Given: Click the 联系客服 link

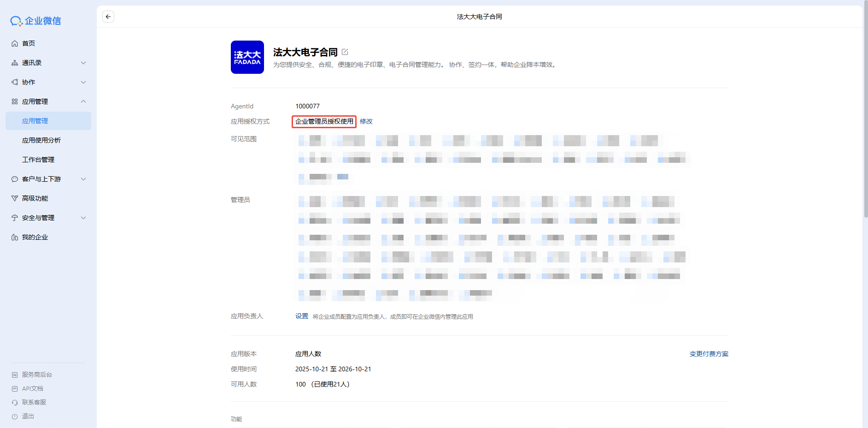Looking at the screenshot, I should coord(34,403).
